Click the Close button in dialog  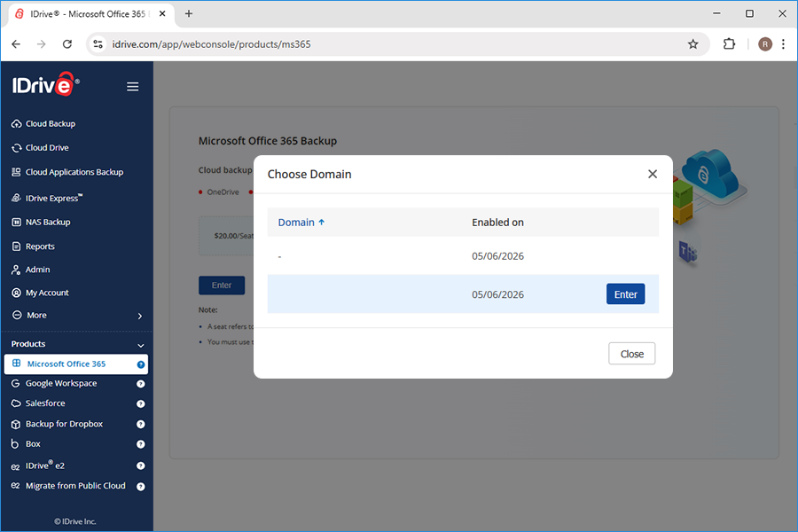click(x=631, y=354)
